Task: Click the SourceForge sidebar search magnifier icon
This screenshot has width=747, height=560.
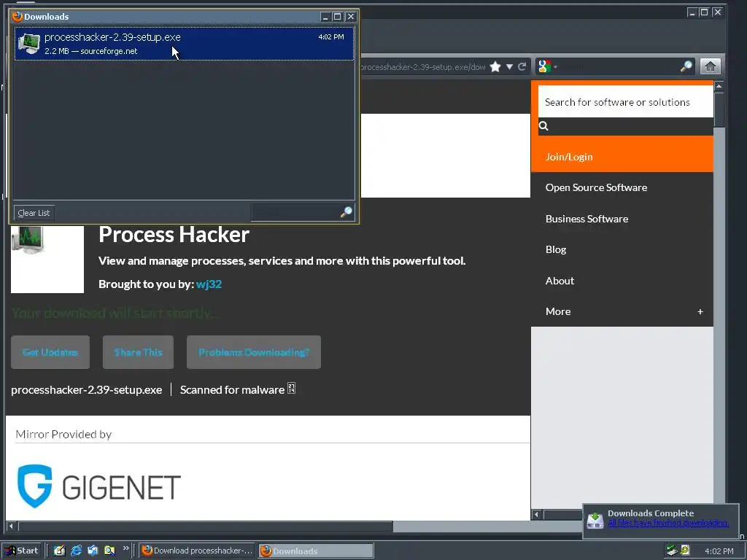Action: coord(543,125)
